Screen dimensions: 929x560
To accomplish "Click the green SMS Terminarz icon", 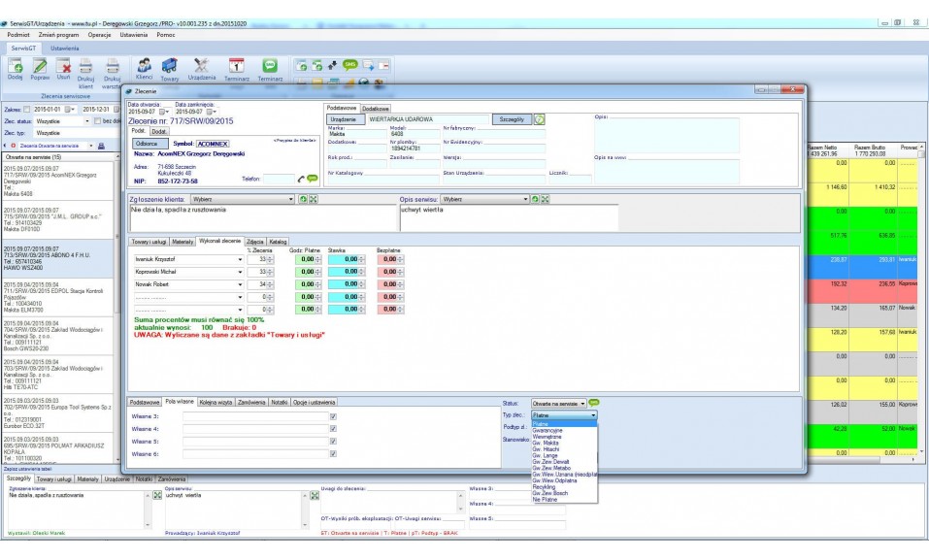I will pos(270,65).
